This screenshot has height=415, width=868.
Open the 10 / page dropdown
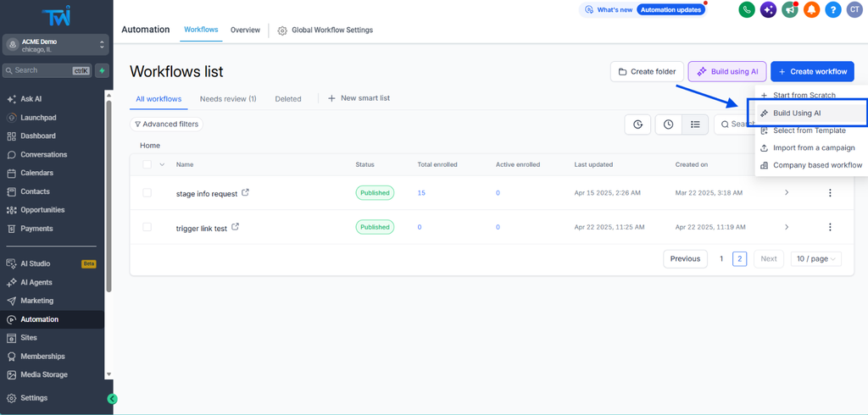[816, 259]
